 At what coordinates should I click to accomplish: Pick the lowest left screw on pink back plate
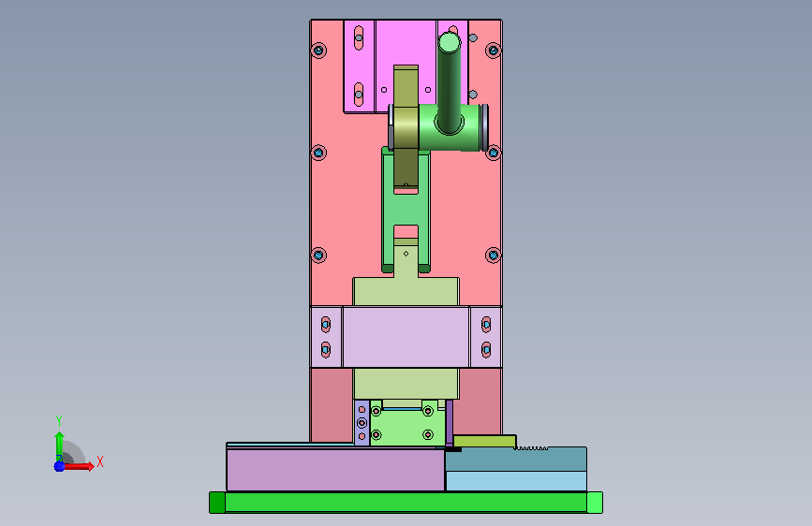318,256
